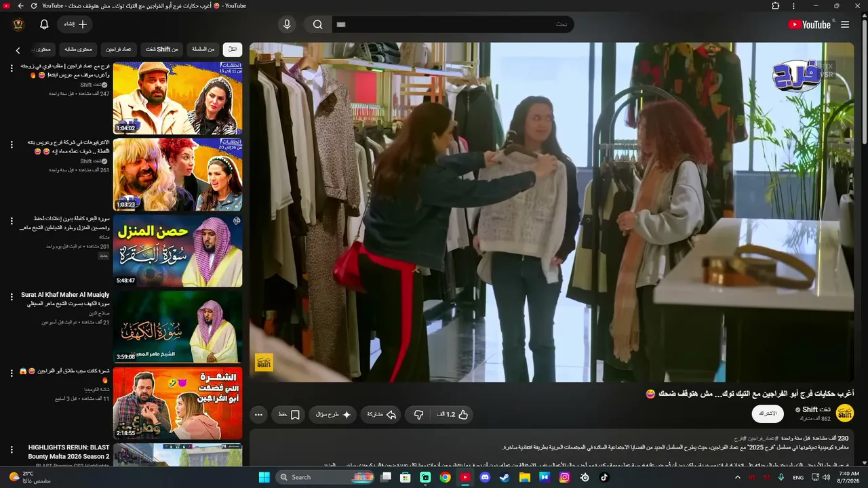Screen dimensions: 868x488
Task: Open HIGHLIGHTS RERUN: BLAST Bounty Malta title
Action: pos(69,452)
